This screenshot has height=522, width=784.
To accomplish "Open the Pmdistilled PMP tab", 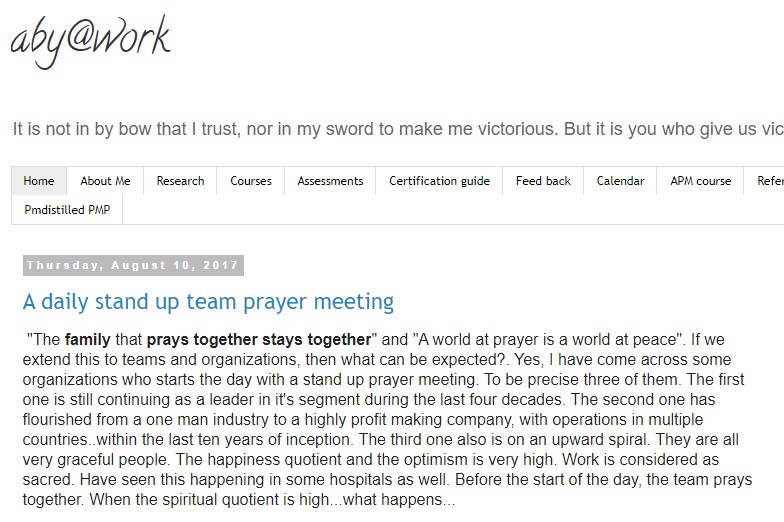I will (67, 210).
